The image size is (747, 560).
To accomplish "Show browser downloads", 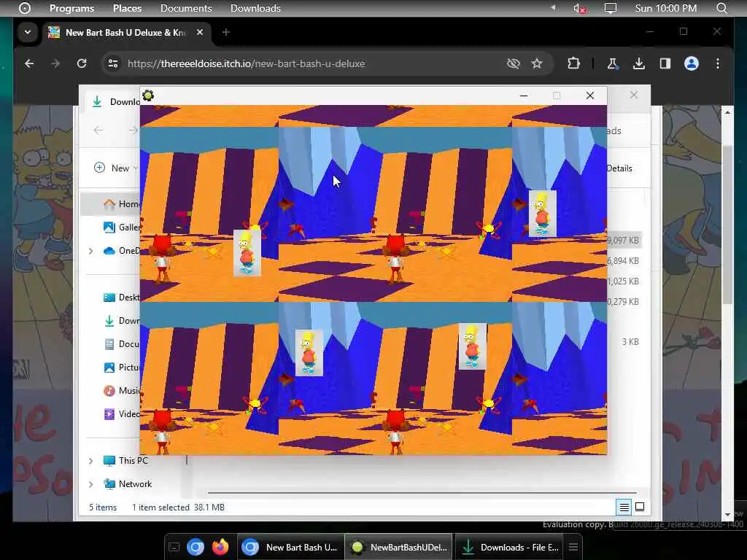I will [639, 63].
